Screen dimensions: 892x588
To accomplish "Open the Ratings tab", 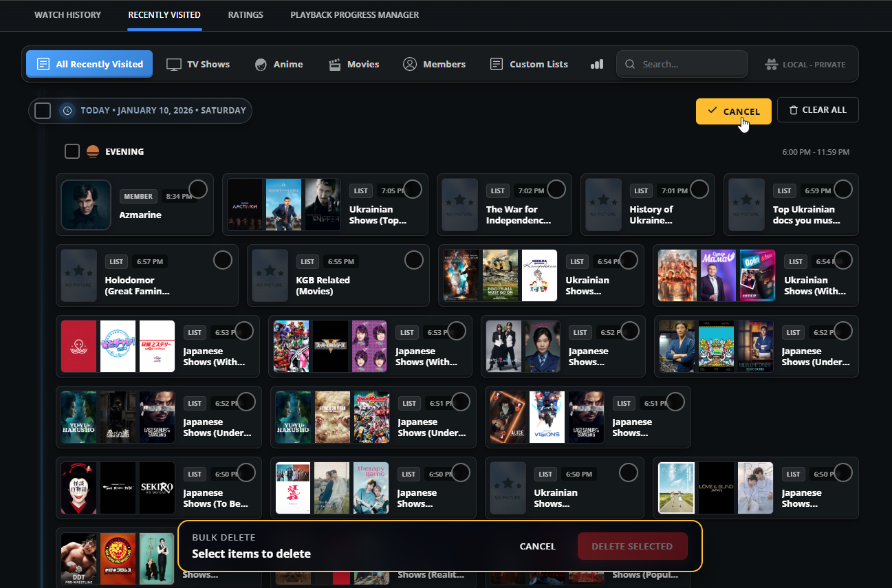I will (x=246, y=14).
